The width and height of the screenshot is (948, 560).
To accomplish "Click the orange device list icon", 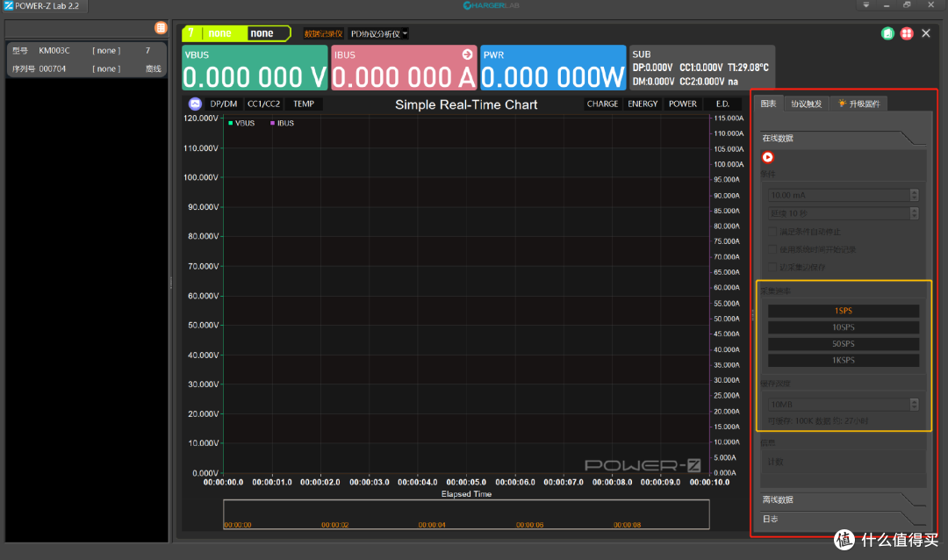I will 161,28.
